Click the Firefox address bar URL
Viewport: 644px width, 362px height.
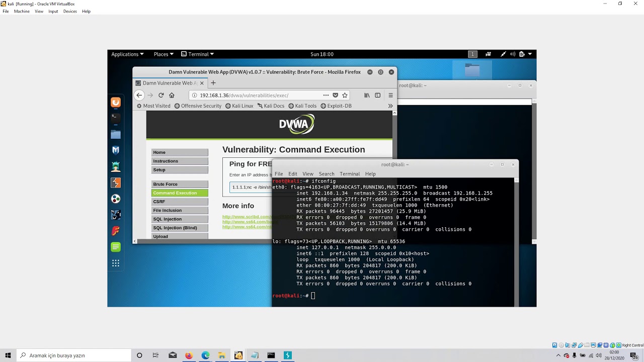point(244,95)
